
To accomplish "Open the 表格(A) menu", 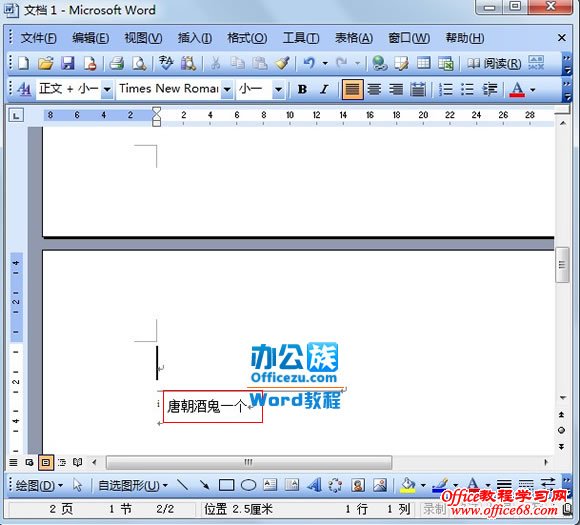I will pos(354,38).
